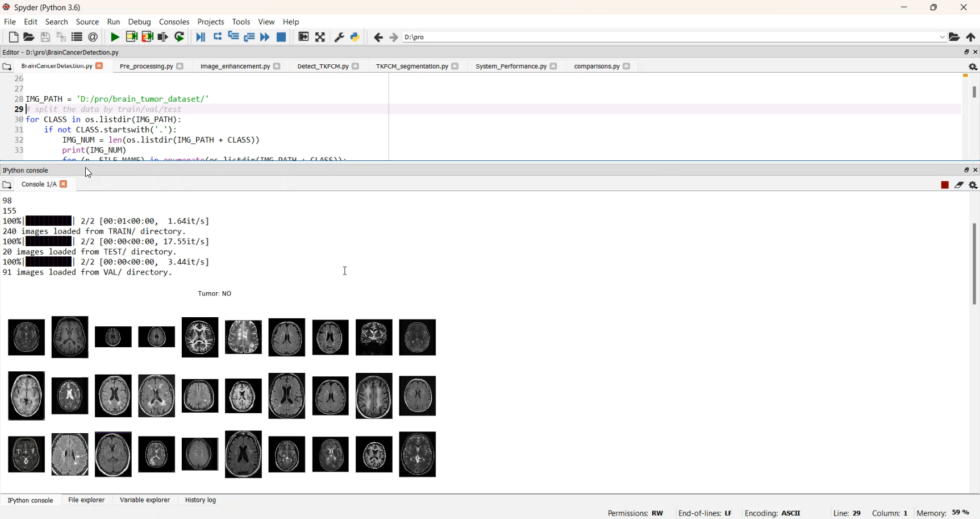Close the comparisons.py tab
Viewport: 980px width, 519px height.
coord(627,67)
